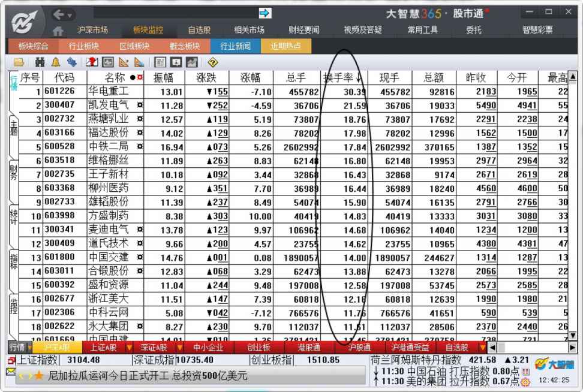
Task: Click in the top address input bar
Action: pos(176,13)
